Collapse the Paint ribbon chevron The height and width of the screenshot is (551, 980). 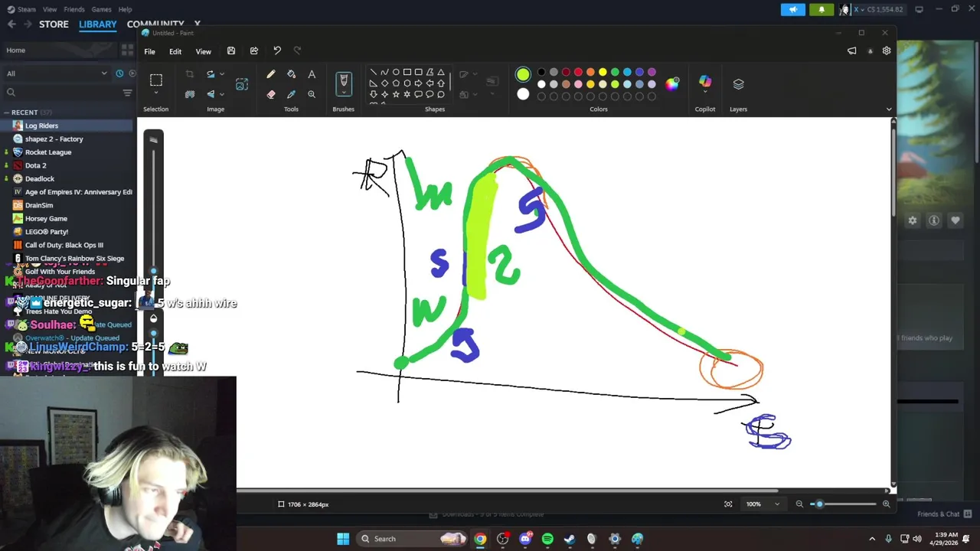click(889, 109)
